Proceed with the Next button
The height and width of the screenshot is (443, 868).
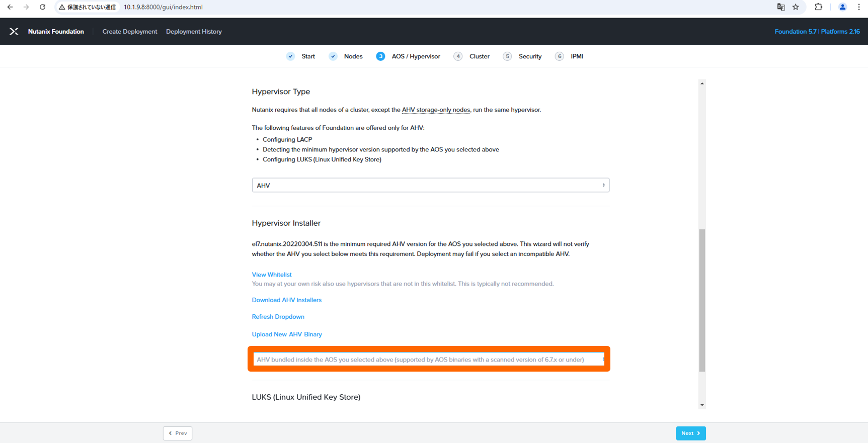point(691,433)
